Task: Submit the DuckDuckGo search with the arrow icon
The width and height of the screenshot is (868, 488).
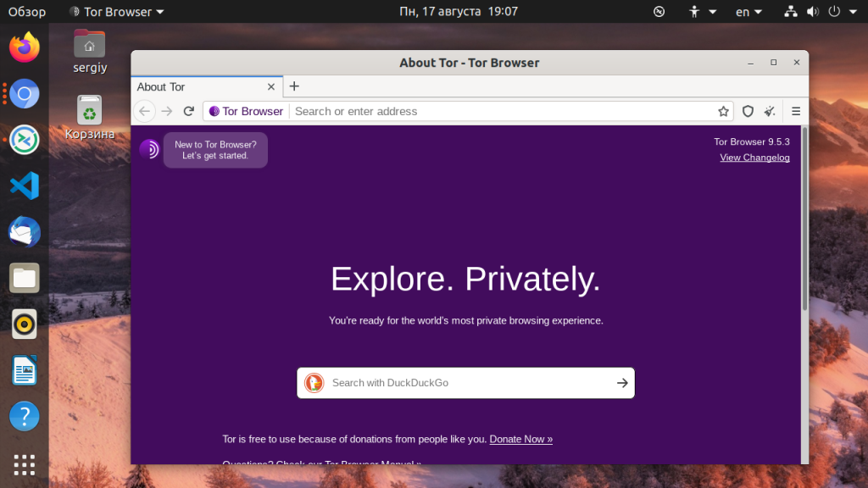Action: (x=621, y=383)
